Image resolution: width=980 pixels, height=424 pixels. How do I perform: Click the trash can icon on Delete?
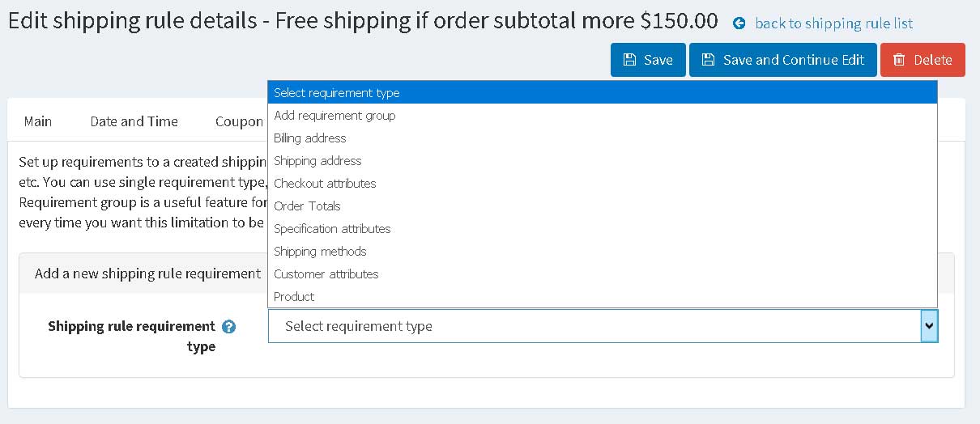tap(899, 60)
